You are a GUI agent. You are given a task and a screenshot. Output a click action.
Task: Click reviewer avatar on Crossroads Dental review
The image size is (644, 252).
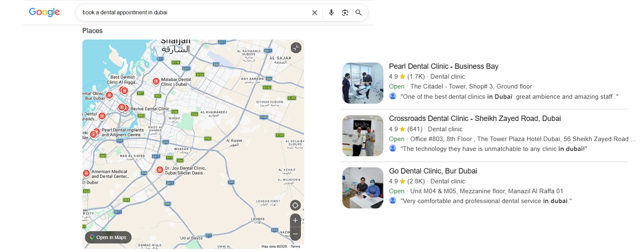coord(392,148)
